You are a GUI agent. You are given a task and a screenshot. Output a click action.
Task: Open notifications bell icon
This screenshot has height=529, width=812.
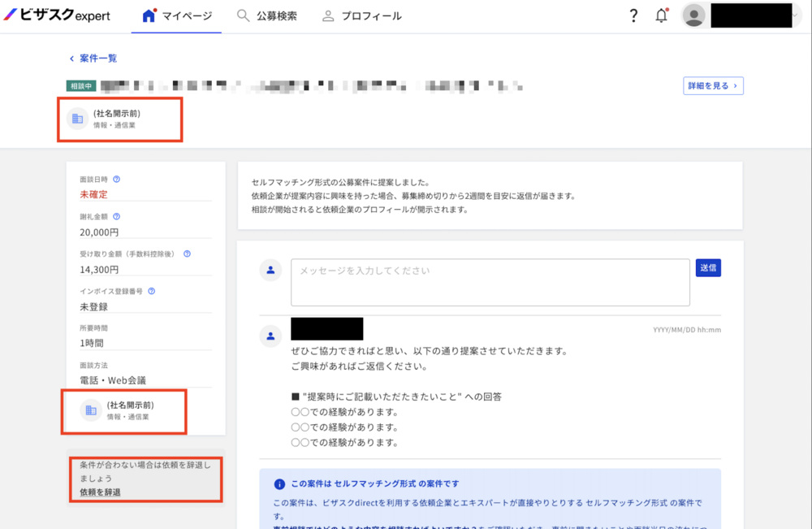[x=661, y=15]
